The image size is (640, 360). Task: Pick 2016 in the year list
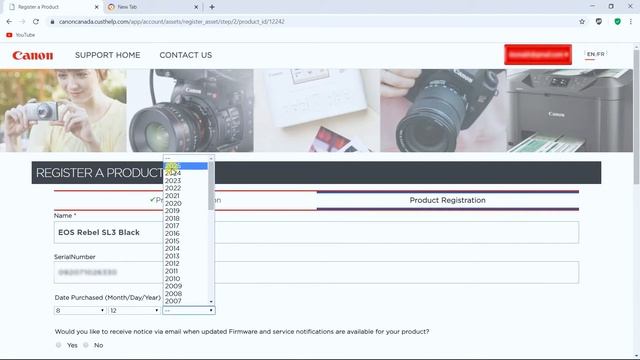tap(186, 233)
